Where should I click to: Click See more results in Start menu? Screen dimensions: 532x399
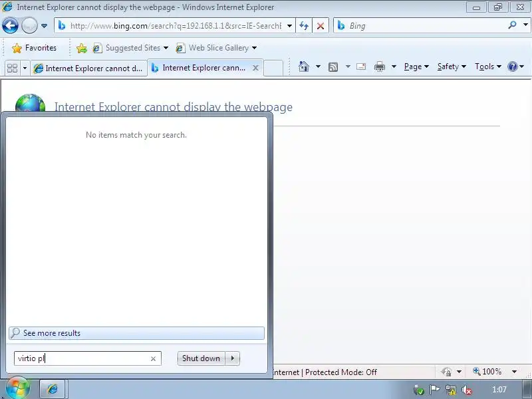(136, 333)
